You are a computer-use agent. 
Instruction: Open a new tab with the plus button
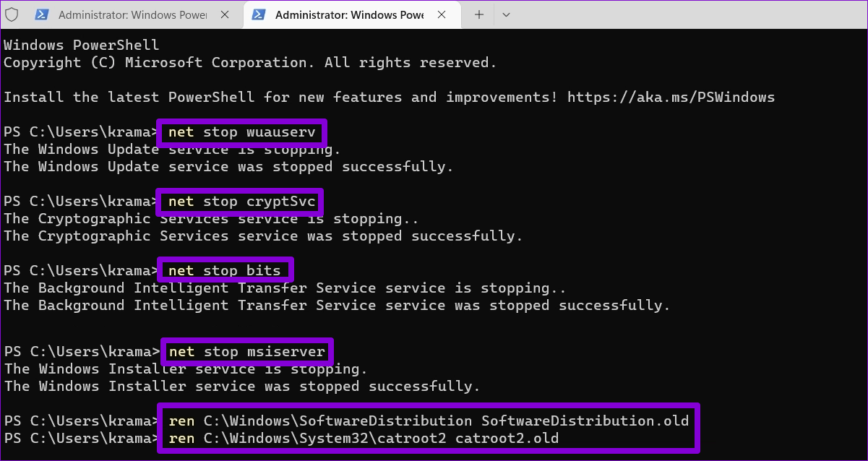pyautogui.click(x=478, y=14)
